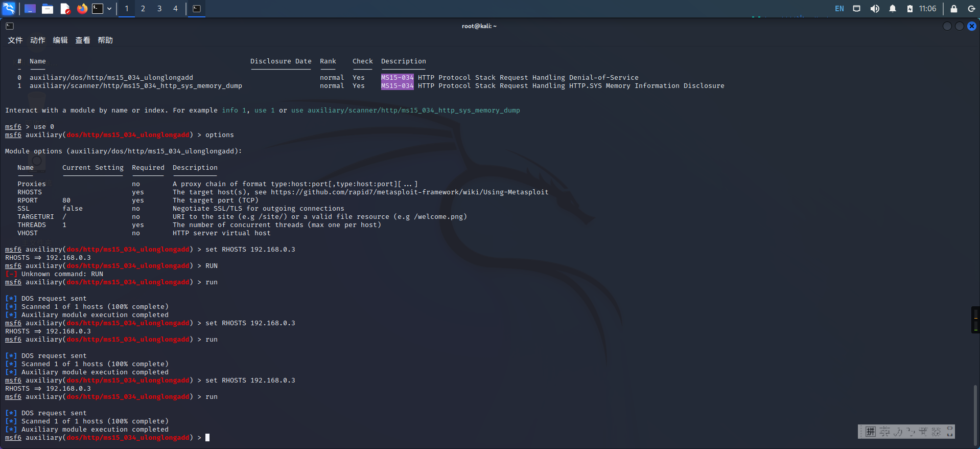Open the Kali applications menu
The width and height of the screenshot is (980, 449).
(9, 8)
